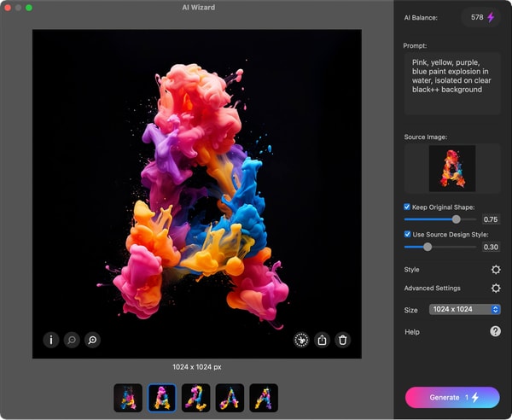This screenshot has width=512, height=420.
Task: Click the zoom in magnifier icon
Action: pos(92,340)
